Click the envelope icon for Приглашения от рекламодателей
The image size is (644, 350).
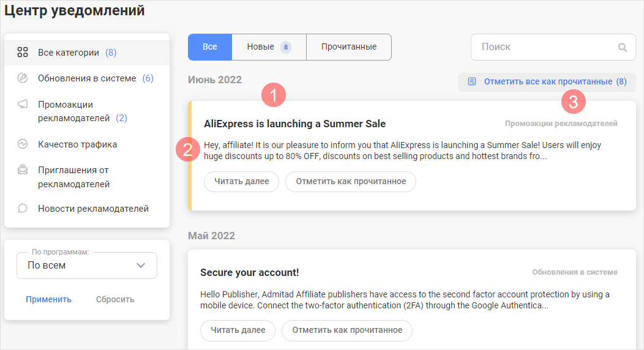pyautogui.click(x=23, y=170)
